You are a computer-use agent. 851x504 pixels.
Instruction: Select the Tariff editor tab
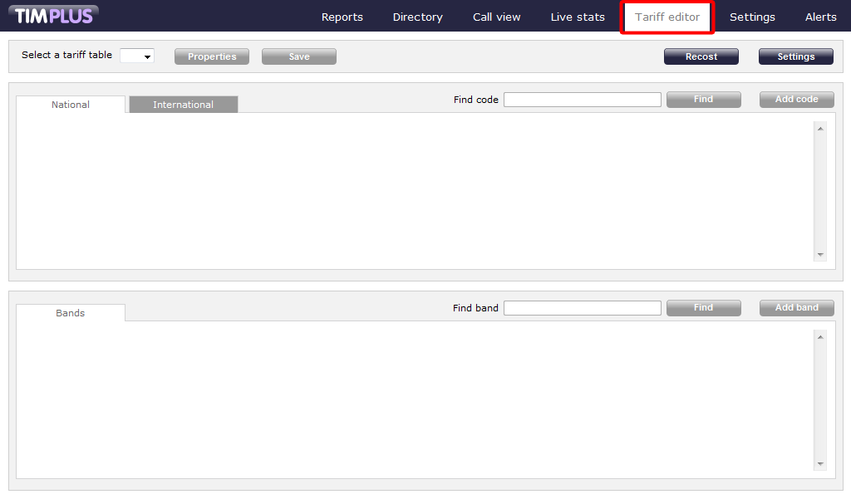point(667,17)
